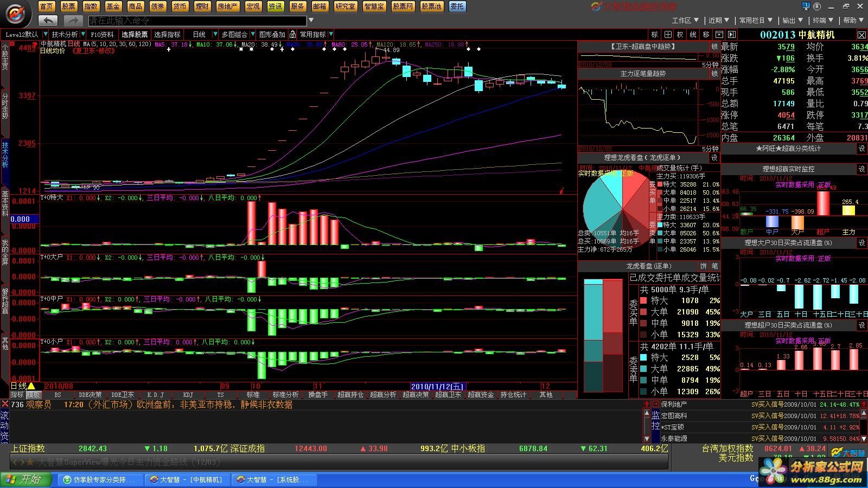Click the network monitor icon in title bar

pos(806,7)
